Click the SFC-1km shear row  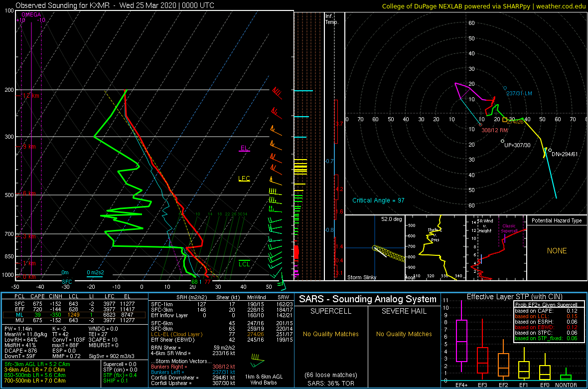[x=222, y=305]
